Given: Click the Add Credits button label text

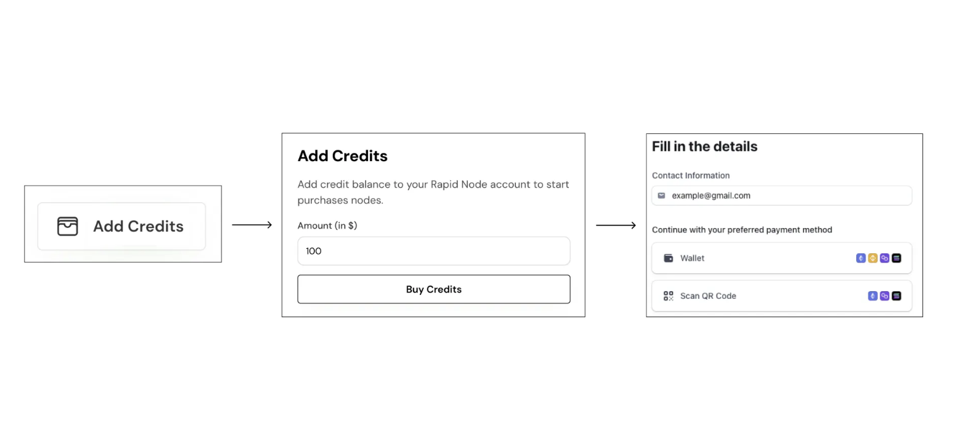Looking at the screenshot, I should [x=138, y=226].
